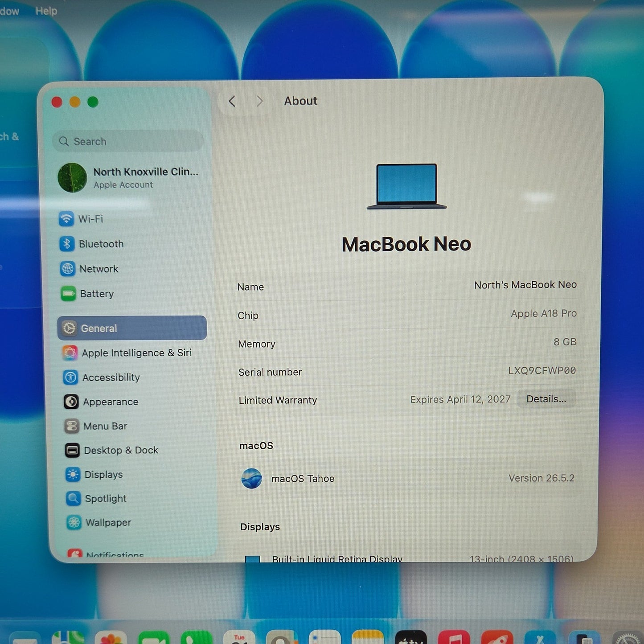Click the MacBook Neo laptop illustration
Viewport: 644px width, 644px height.
pos(406,186)
